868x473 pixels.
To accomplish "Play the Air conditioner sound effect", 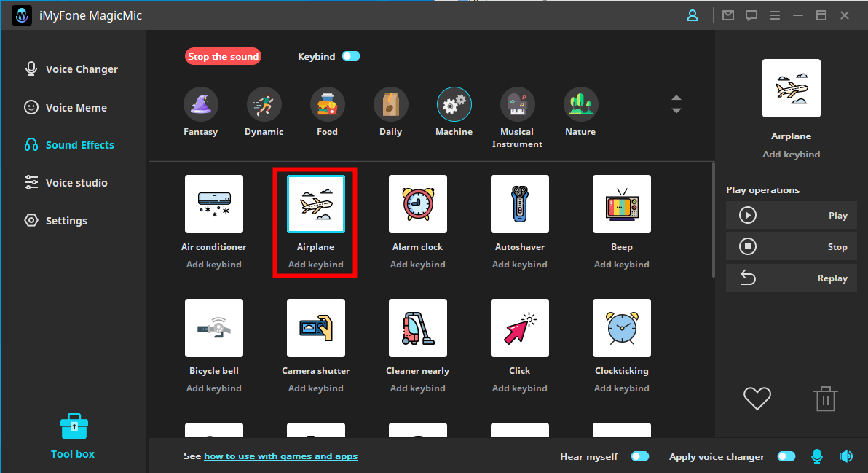I will point(213,204).
